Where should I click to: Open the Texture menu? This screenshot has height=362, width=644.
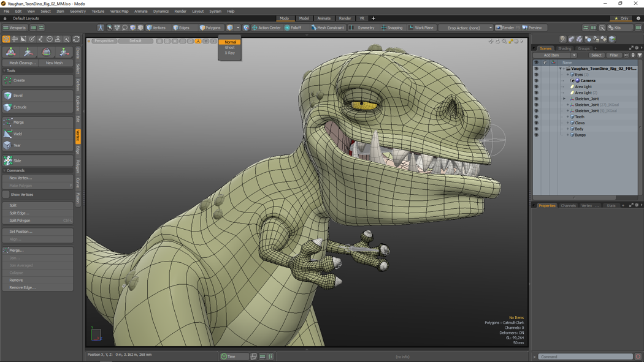pyautogui.click(x=98, y=11)
